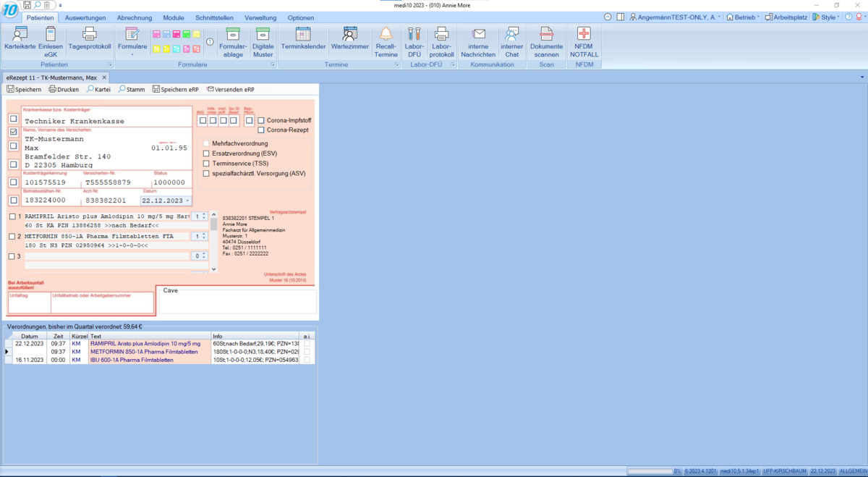The image size is (868, 477).
Task: Click the Drucken button
Action: tap(64, 90)
